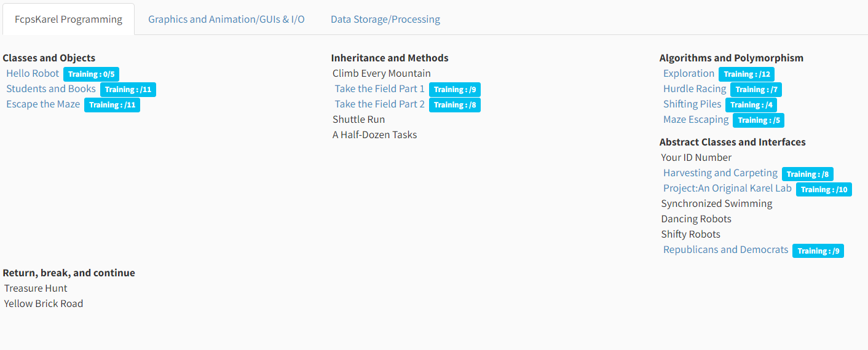Go to Take the Field Part 2
868x350 pixels.
(379, 104)
